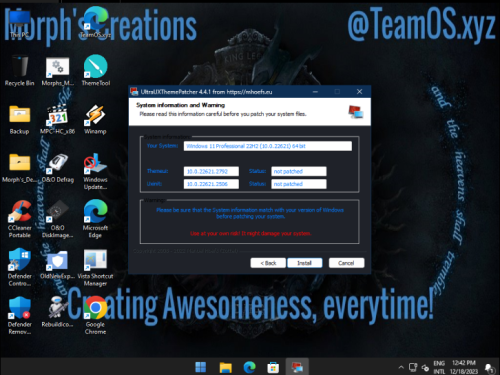500x375 pixels.
Task: Launch MPC-HC_x86 media player
Action: (x=57, y=119)
